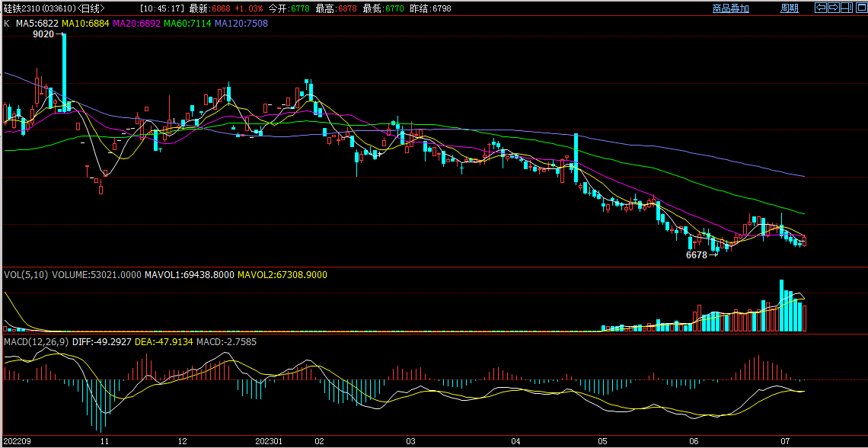
Task: Click the 9020 high price marker
Action: coord(43,34)
